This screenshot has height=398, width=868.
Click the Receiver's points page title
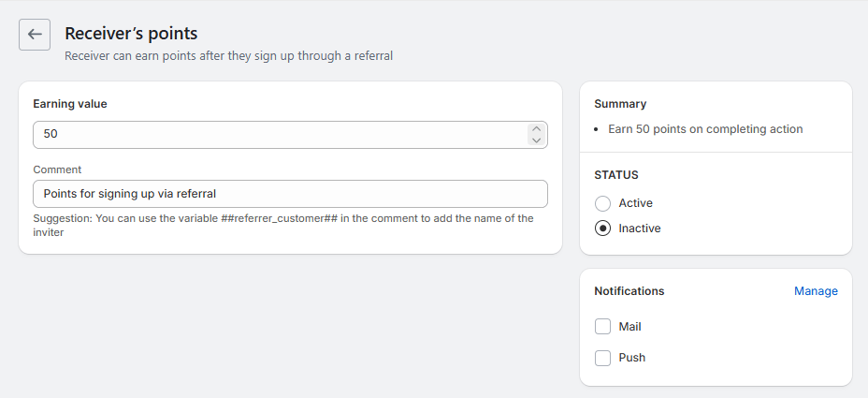pyautogui.click(x=131, y=34)
